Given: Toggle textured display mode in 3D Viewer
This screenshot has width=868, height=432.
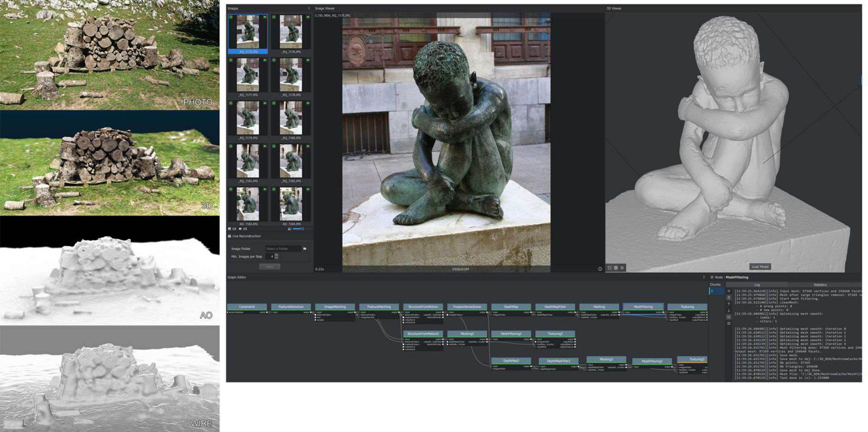Looking at the screenshot, I should [x=622, y=268].
